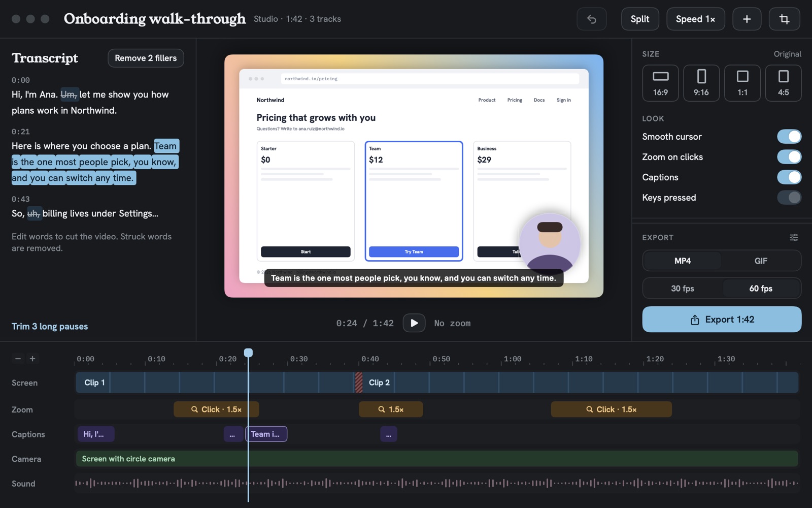Turn off Zoom on clicks toggle
812x508 pixels.
coord(789,157)
